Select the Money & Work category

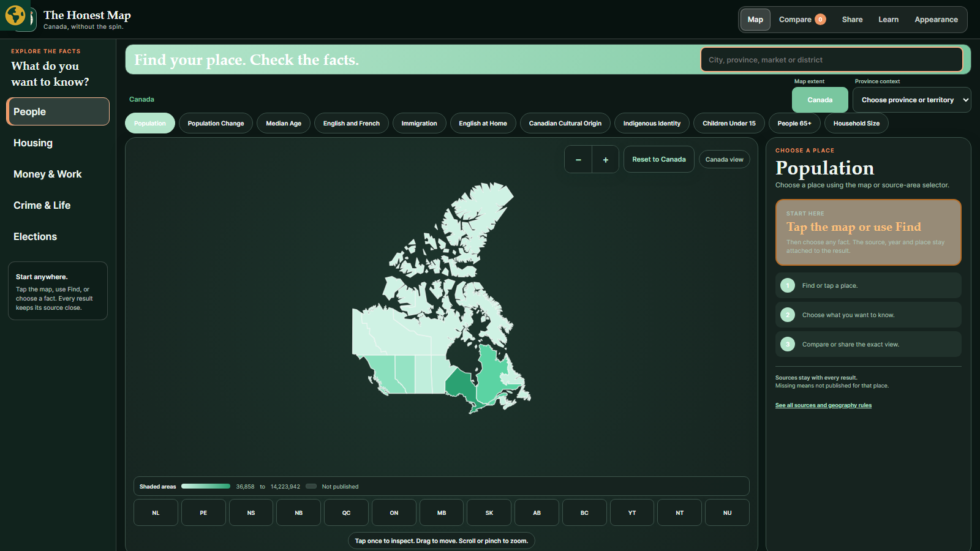tap(58, 174)
